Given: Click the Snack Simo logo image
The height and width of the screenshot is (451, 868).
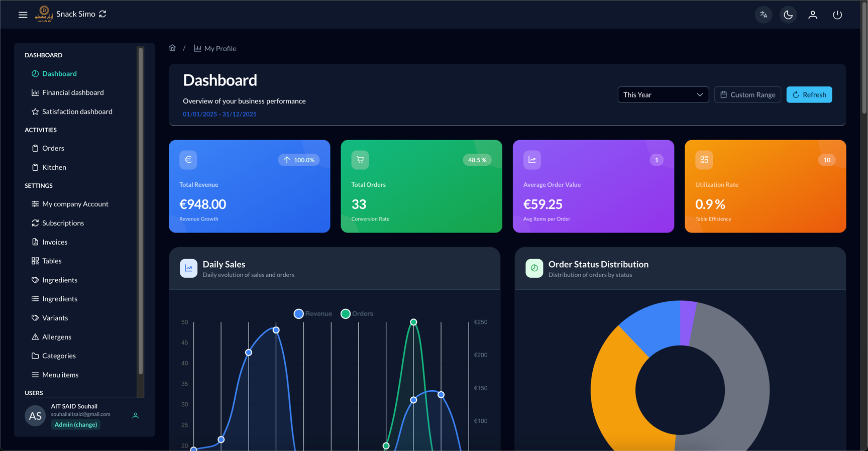Looking at the screenshot, I should point(44,14).
